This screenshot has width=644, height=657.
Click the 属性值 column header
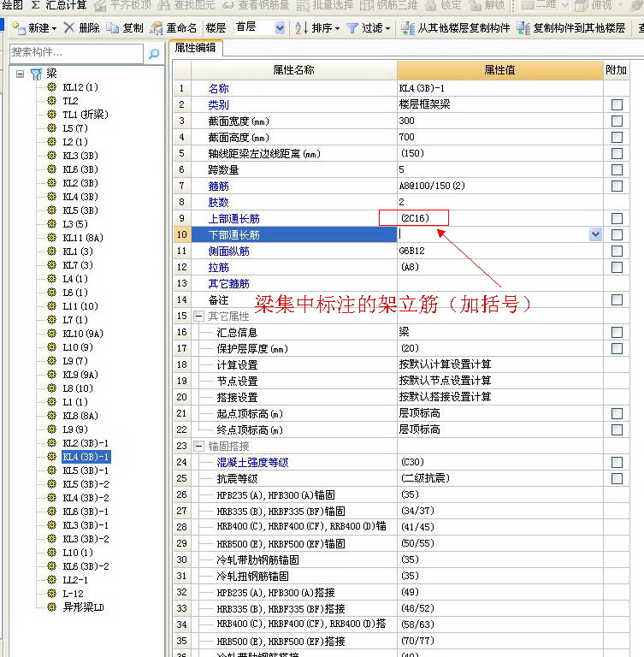[499, 70]
